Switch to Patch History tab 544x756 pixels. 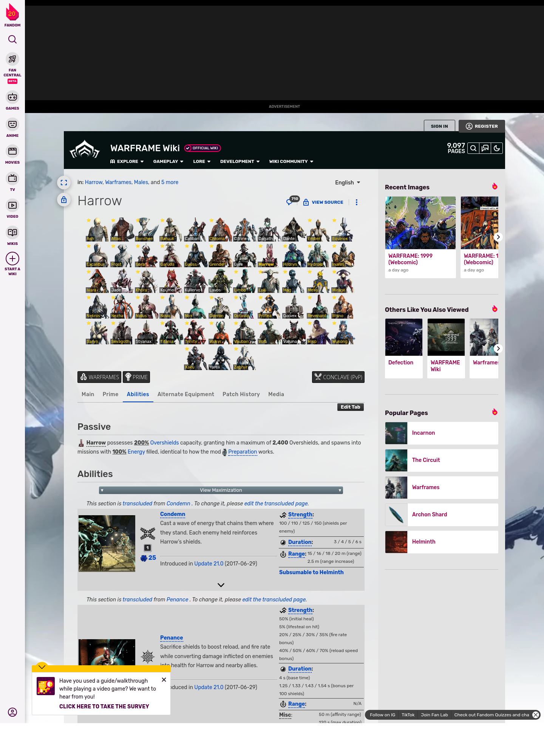241,394
